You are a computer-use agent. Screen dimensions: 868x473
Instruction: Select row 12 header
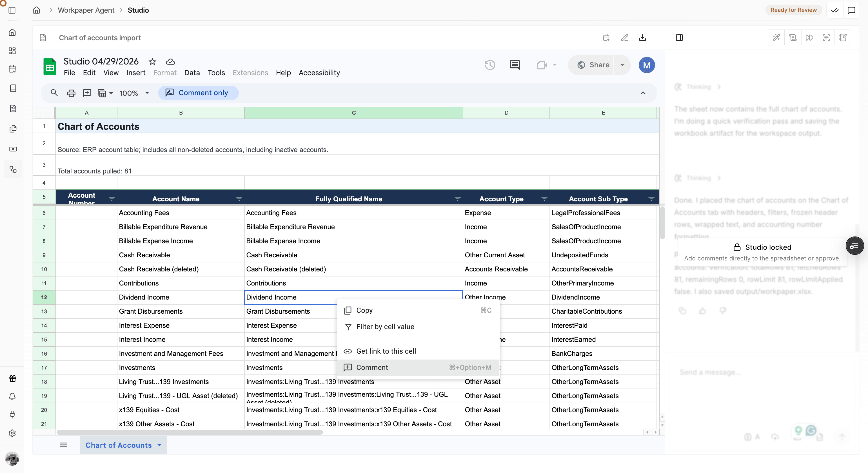click(x=44, y=298)
